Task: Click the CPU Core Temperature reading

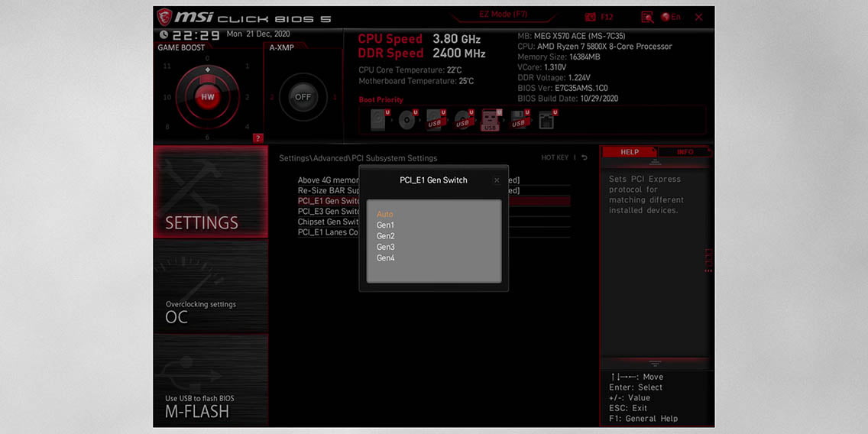Action: click(x=410, y=70)
